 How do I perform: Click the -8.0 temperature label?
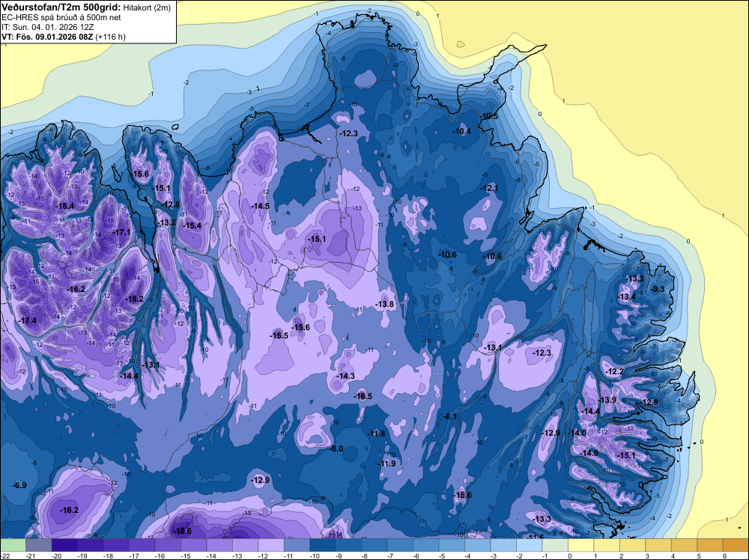pyautogui.click(x=337, y=448)
